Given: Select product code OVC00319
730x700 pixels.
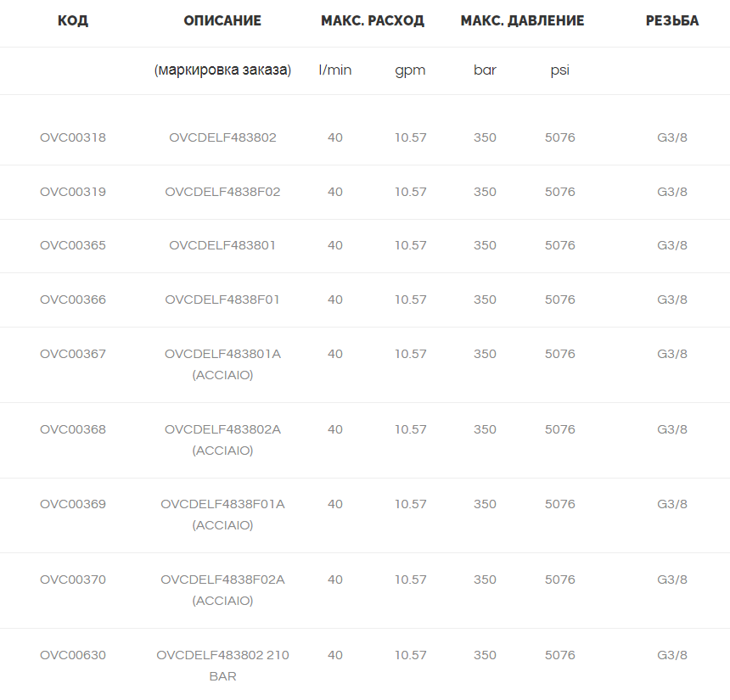Looking at the screenshot, I should (73, 192).
